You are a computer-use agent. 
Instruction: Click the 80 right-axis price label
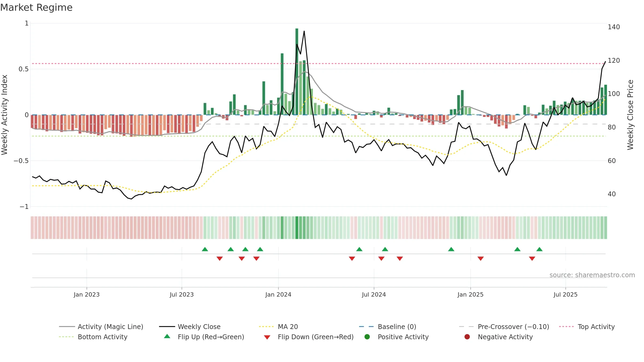[x=612, y=127]
